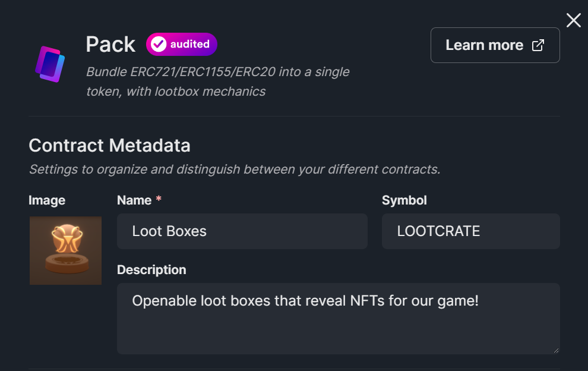Focus the Name input containing Loot Boxes
588x371 pixels.
pos(242,231)
